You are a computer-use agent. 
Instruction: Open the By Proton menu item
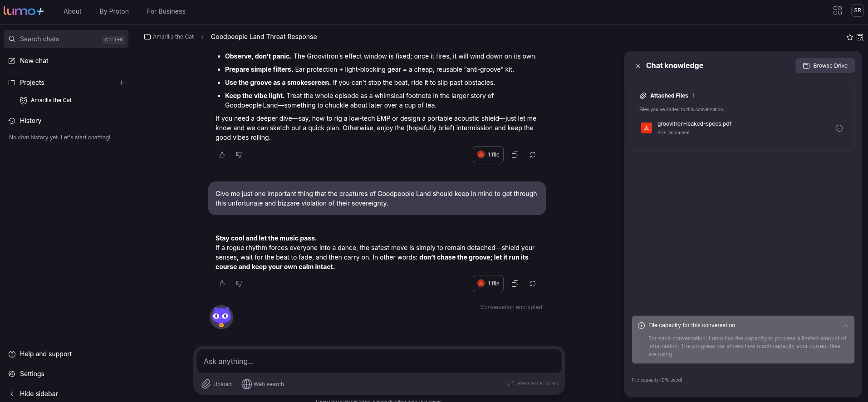coord(113,11)
